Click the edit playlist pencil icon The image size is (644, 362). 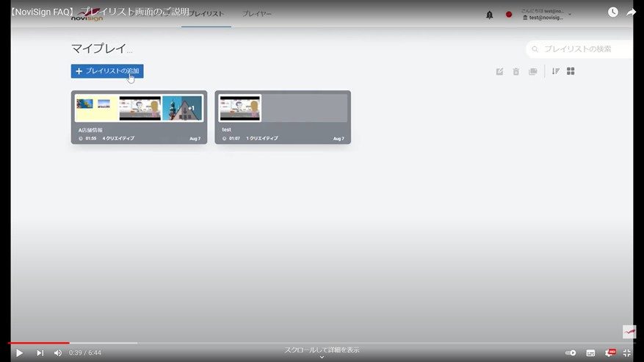pyautogui.click(x=499, y=71)
